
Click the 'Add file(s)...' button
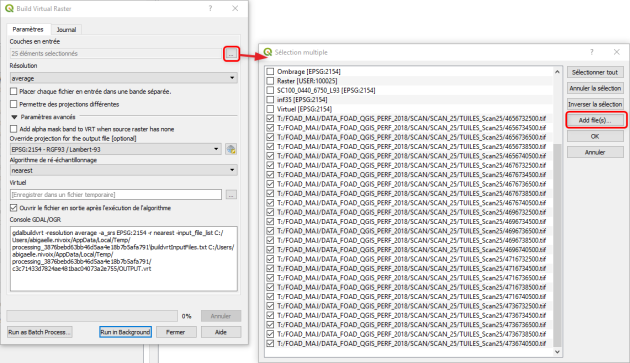coord(595,120)
